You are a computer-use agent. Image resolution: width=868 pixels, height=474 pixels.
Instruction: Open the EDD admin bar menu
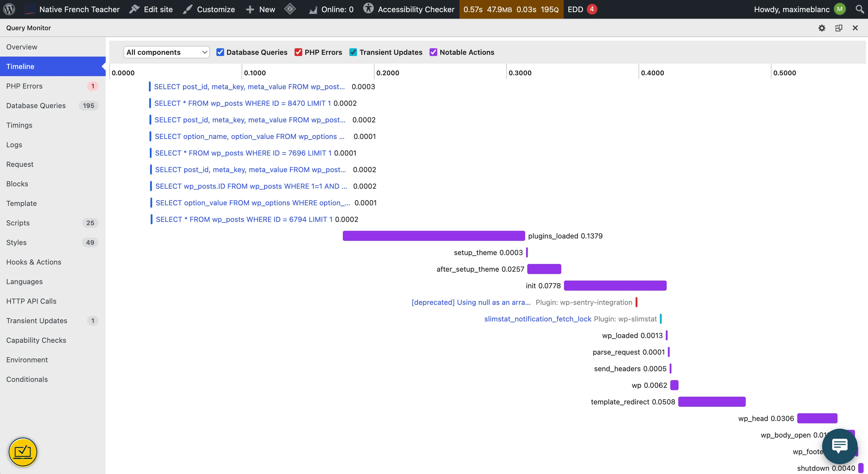click(x=575, y=9)
